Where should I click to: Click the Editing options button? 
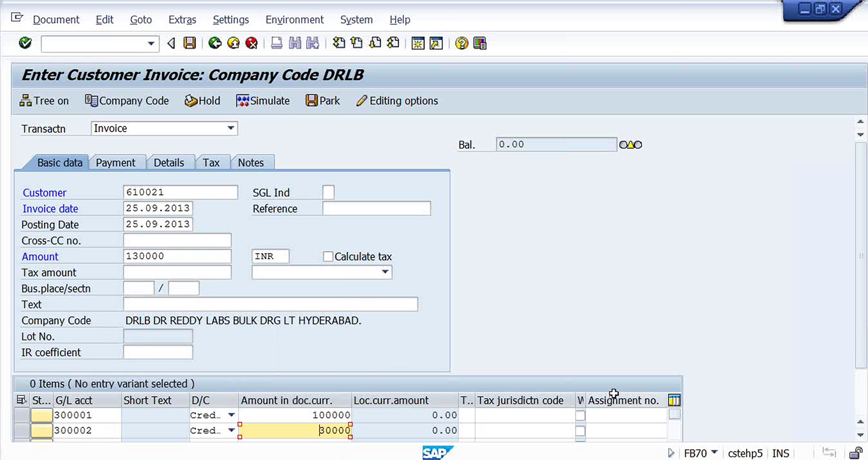[397, 101]
